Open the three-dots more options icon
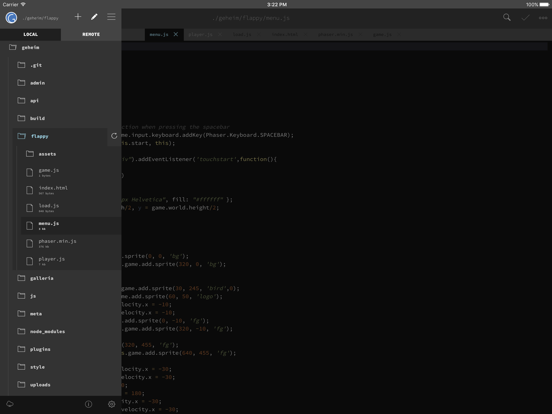This screenshot has height=414, width=552. pyautogui.click(x=543, y=18)
